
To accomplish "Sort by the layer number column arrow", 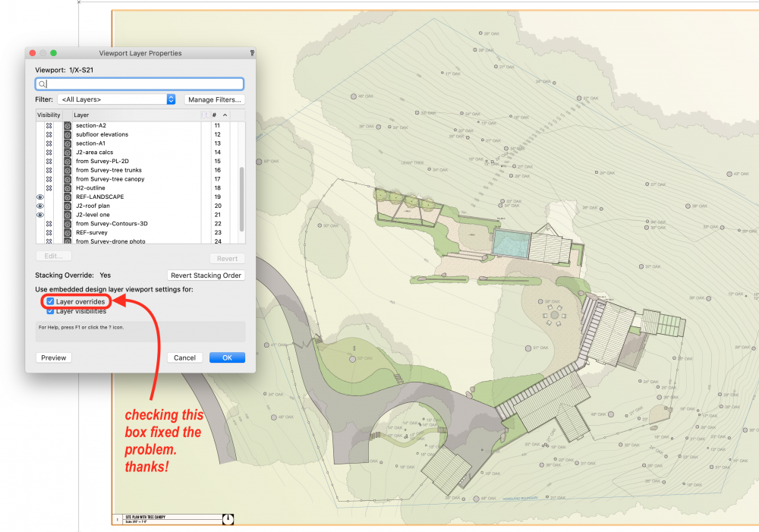I will pos(225,115).
